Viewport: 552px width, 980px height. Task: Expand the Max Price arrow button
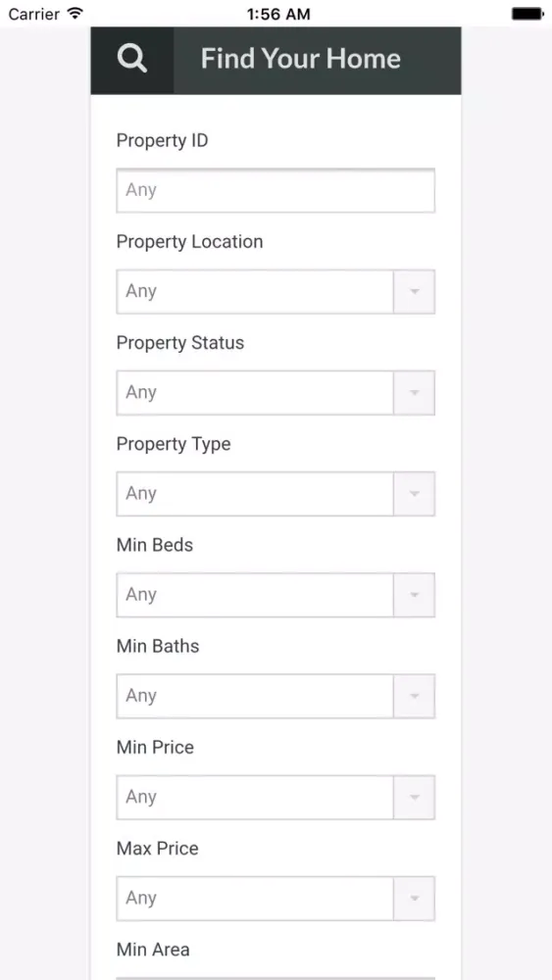(414, 899)
